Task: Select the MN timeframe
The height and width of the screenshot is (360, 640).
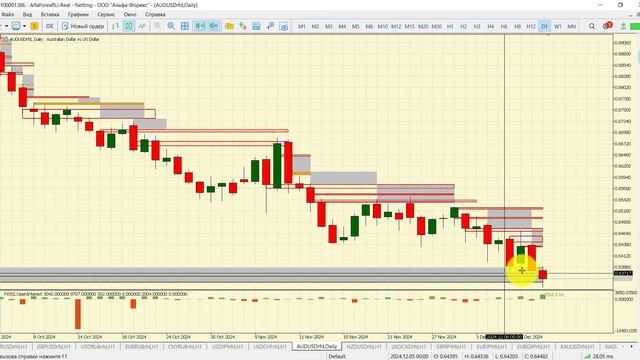Action: [571, 26]
